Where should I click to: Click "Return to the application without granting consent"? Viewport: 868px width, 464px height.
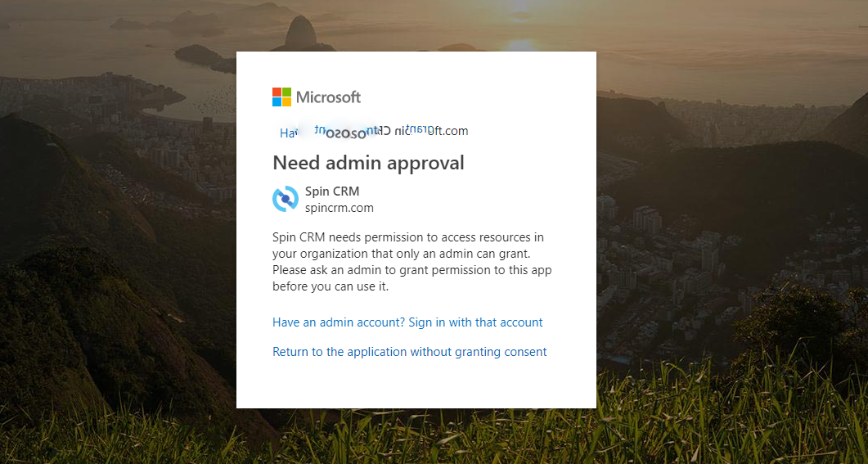pos(409,352)
